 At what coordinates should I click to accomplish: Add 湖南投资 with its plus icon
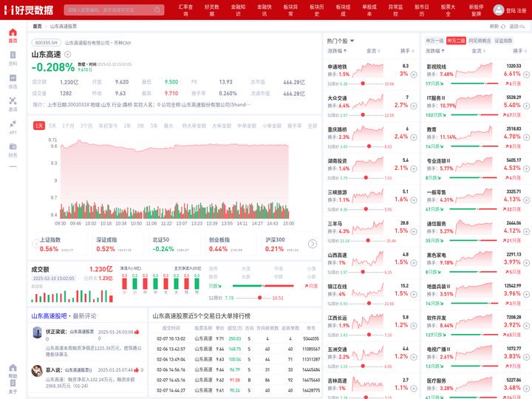coord(414,168)
